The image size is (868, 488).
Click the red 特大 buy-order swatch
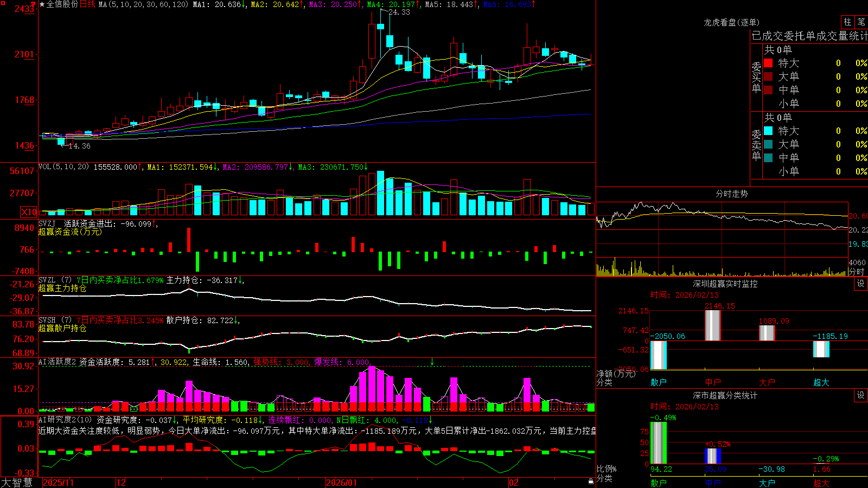[x=768, y=63]
